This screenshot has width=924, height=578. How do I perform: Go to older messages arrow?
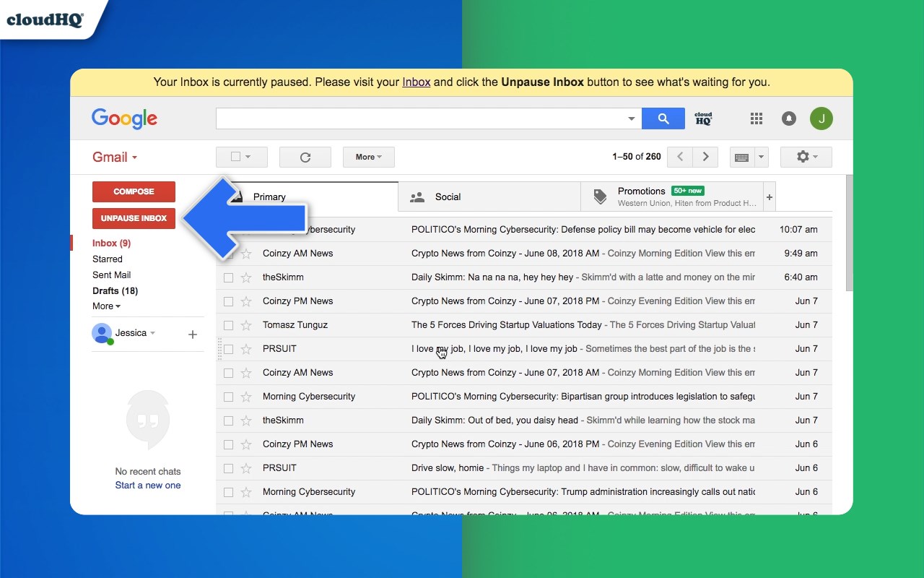coord(705,157)
